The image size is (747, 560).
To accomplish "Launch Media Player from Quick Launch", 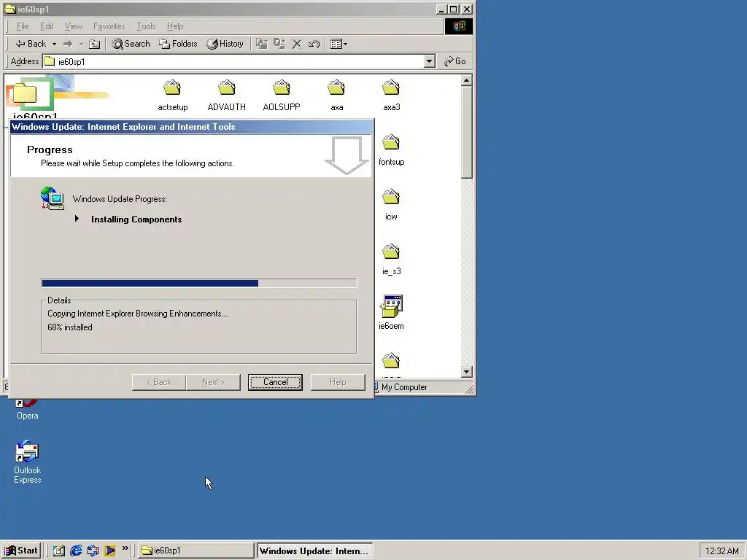I will coord(109,551).
